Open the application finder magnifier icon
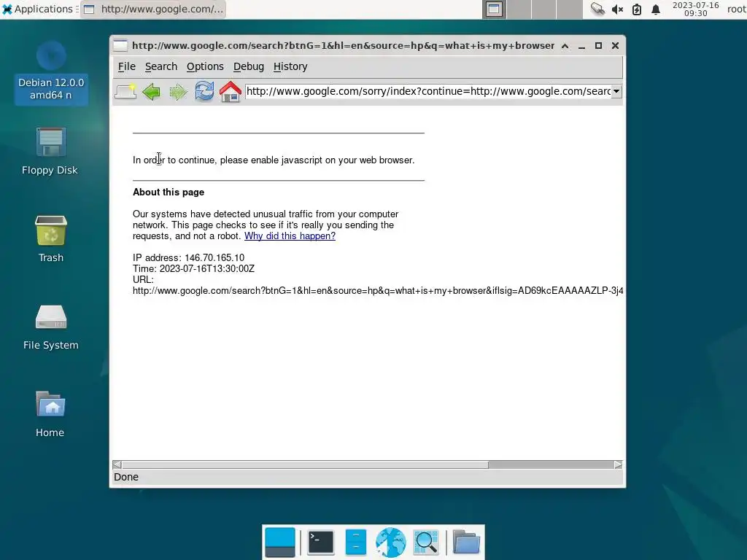747x560 pixels. tap(426, 542)
